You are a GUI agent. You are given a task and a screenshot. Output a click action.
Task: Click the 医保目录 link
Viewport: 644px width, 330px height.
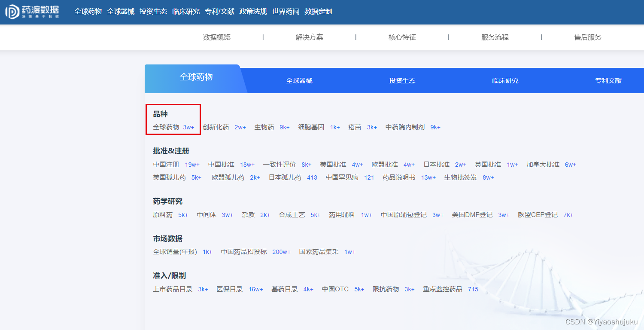click(229, 289)
